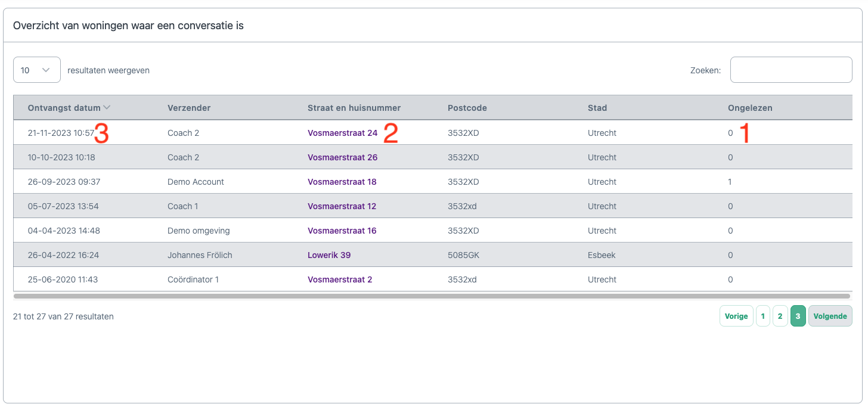This screenshot has width=868, height=407.
Task: Open the Vosmaerstraat 16 address link
Action: [342, 231]
